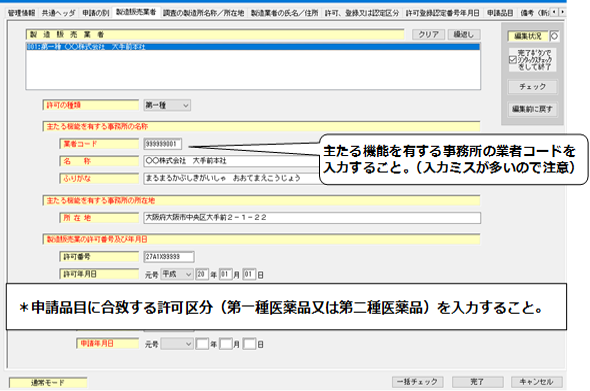Click the 通常モード status label
The image size is (590, 391).
click(x=48, y=383)
